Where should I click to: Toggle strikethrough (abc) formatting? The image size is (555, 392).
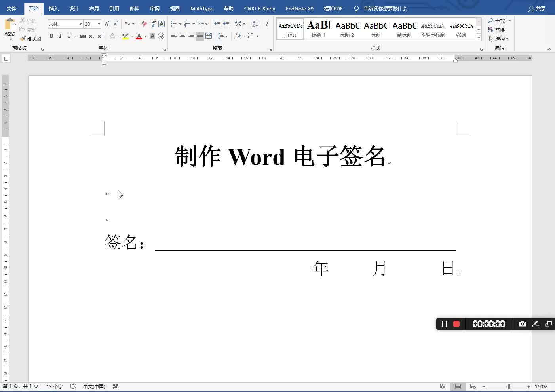(x=83, y=36)
